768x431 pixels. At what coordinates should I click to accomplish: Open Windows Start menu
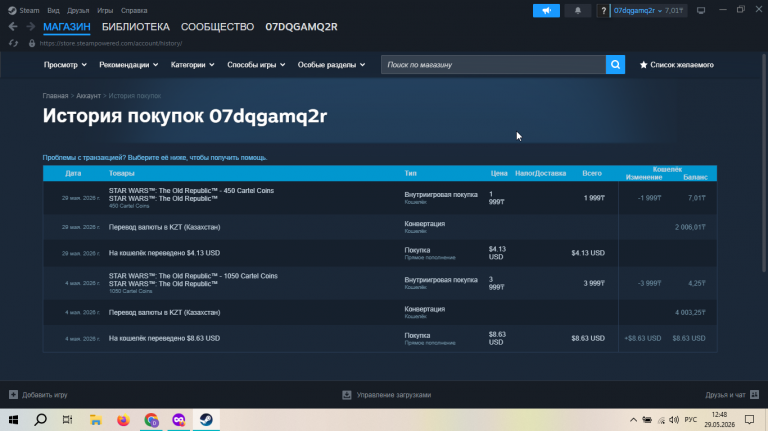point(13,420)
